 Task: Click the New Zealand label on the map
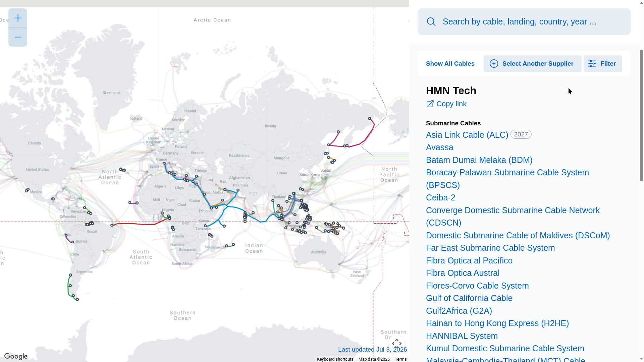click(357, 274)
